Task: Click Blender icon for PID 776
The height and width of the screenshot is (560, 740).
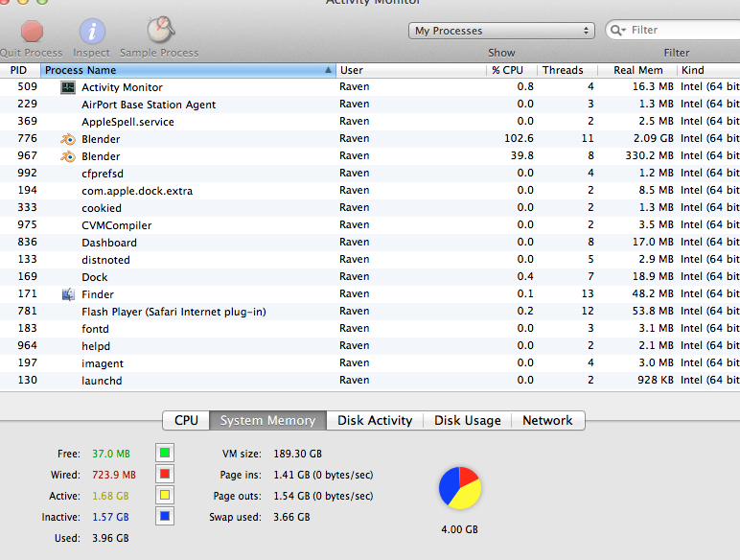Action: click(68, 139)
